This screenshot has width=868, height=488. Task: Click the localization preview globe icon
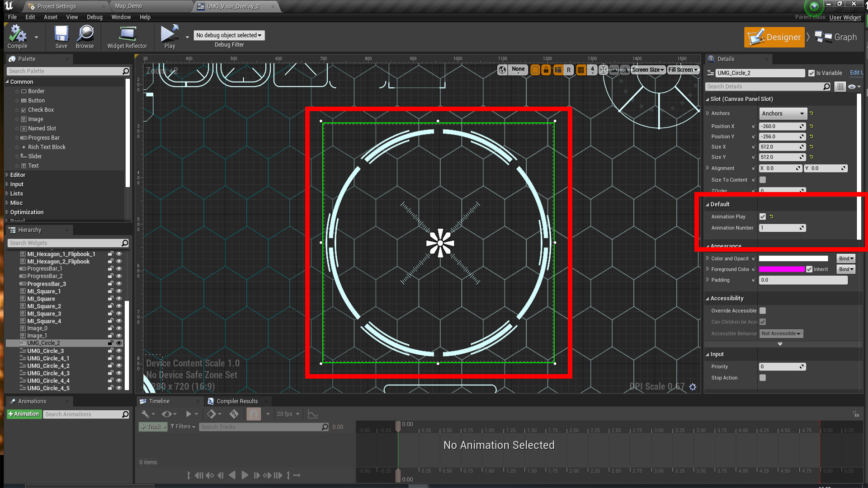click(x=502, y=70)
